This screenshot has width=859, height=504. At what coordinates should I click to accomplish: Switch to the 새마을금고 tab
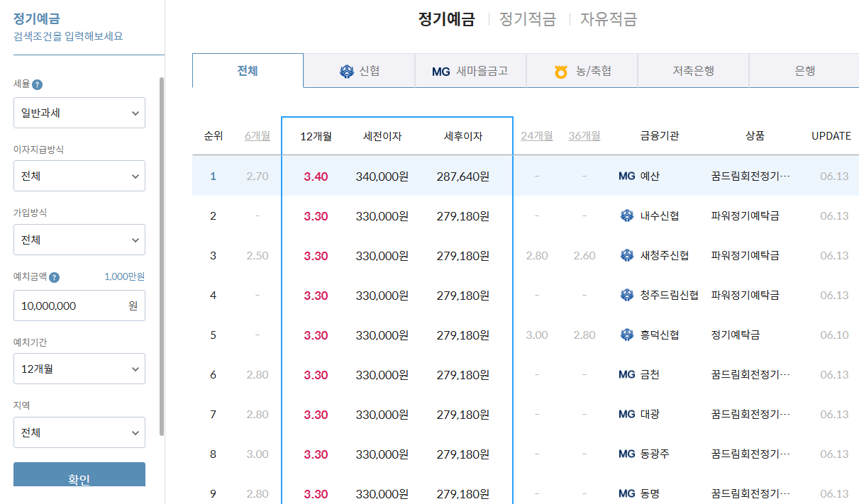(x=470, y=71)
